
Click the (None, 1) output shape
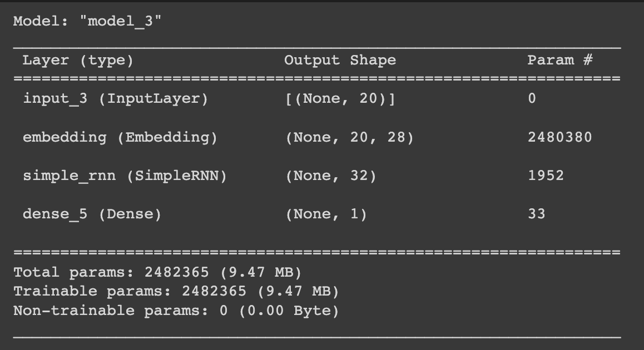pyautogui.click(x=326, y=214)
